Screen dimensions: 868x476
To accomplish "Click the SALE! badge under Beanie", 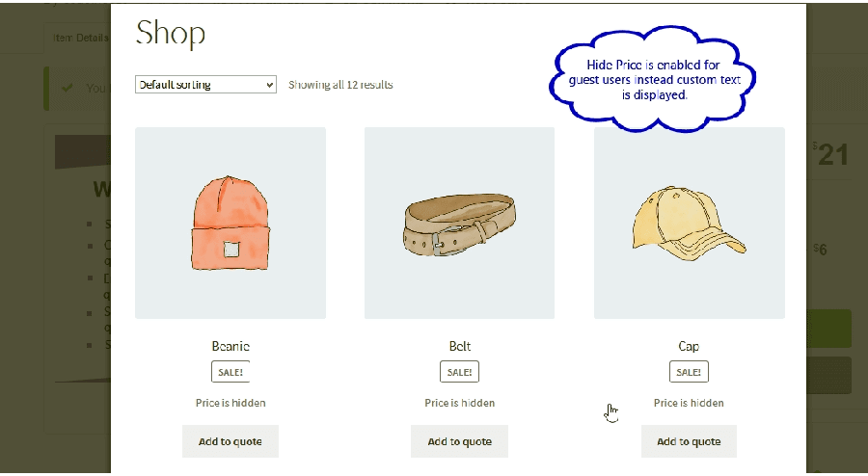I will tap(231, 372).
